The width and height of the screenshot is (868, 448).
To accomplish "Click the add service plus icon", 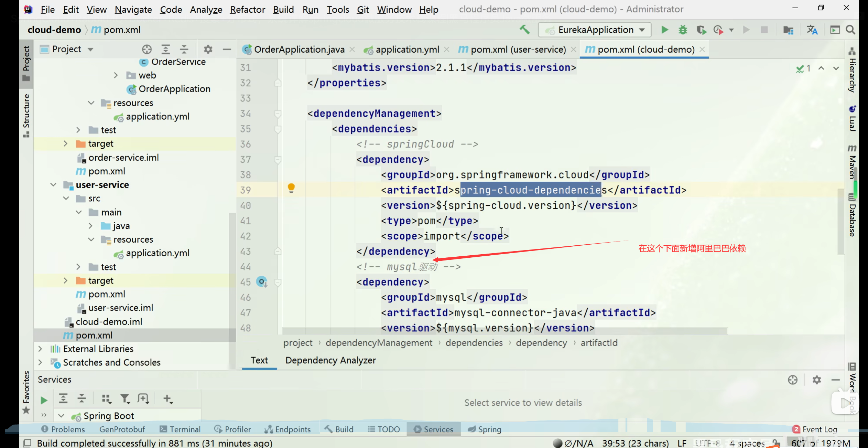I will click(x=167, y=399).
